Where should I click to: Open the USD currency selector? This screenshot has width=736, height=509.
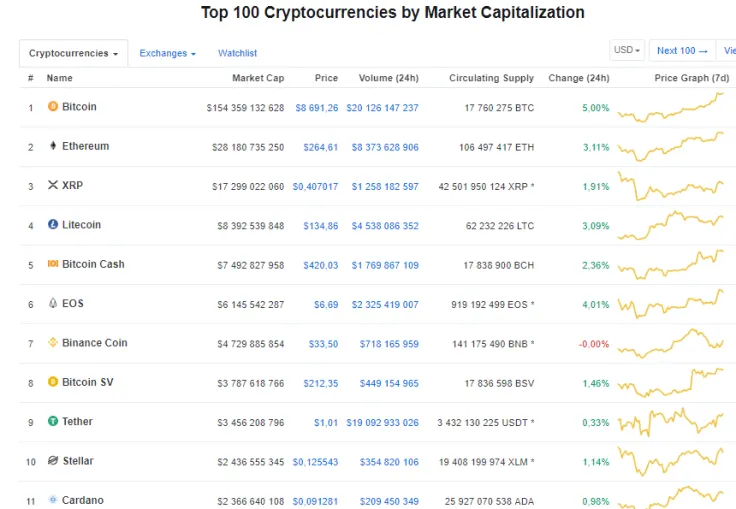tap(627, 50)
